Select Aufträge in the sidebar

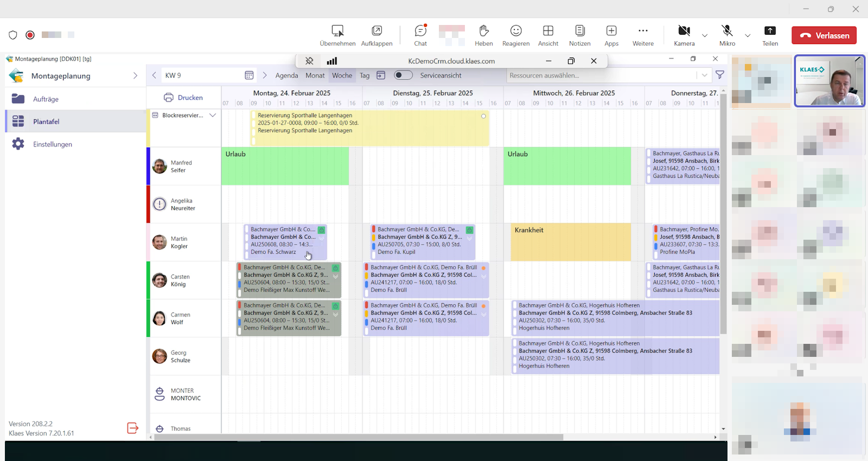(46, 99)
